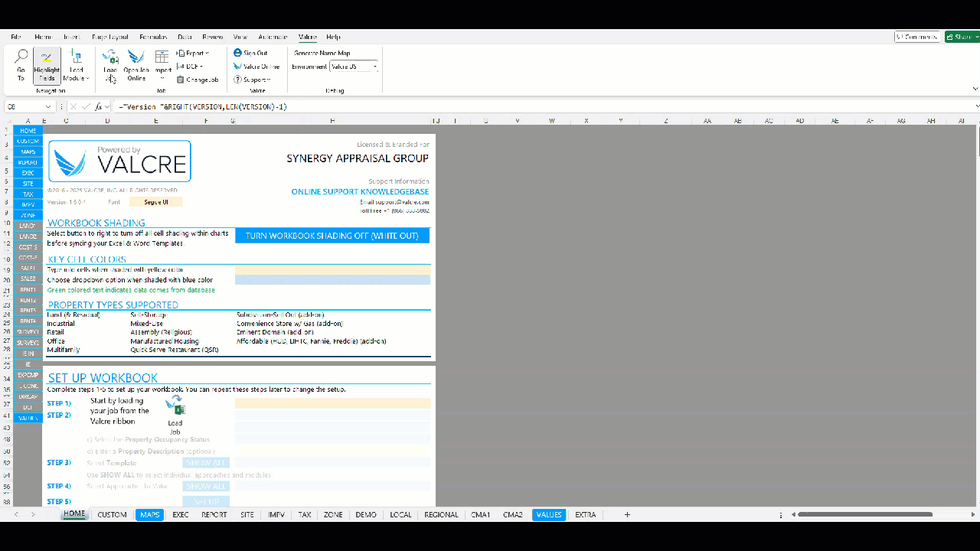Click the SALE2 sidebar navigation button
Screen dimensions: 980x551
(28, 279)
